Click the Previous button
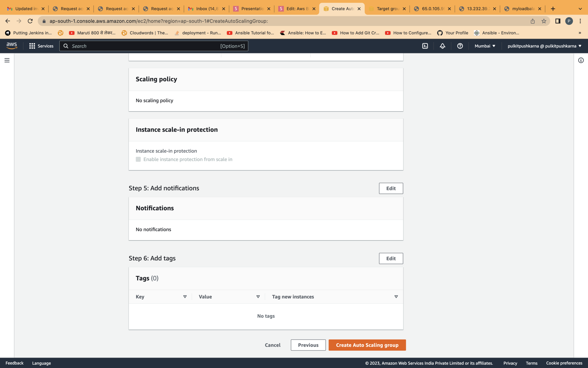 point(308,345)
